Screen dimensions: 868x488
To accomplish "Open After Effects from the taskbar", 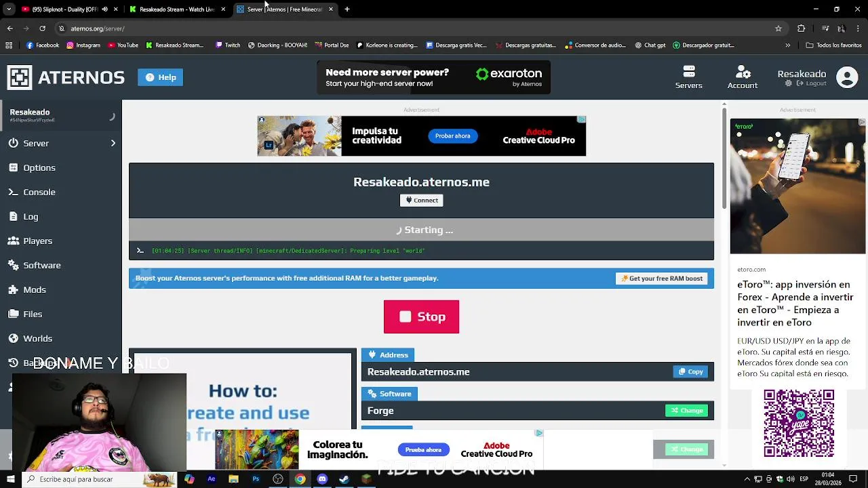I will pyautogui.click(x=212, y=479).
